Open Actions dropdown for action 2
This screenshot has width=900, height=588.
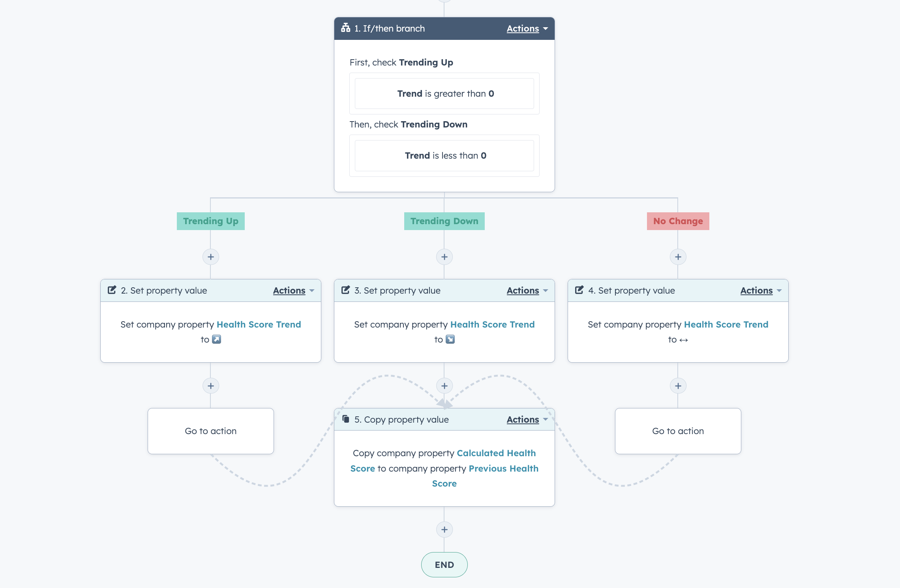pyautogui.click(x=294, y=290)
